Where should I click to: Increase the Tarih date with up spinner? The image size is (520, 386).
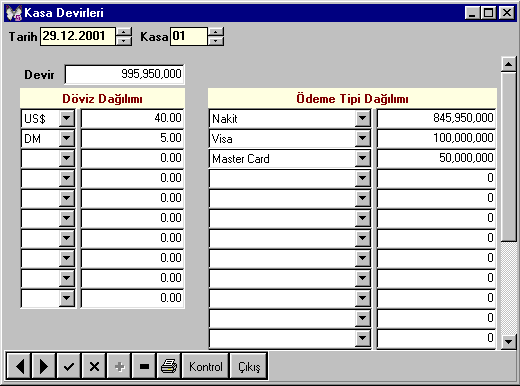124,32
